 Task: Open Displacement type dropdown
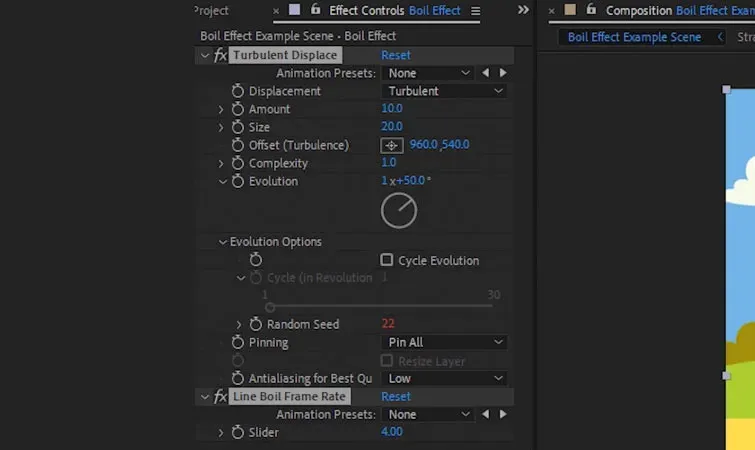coord(444,91)
